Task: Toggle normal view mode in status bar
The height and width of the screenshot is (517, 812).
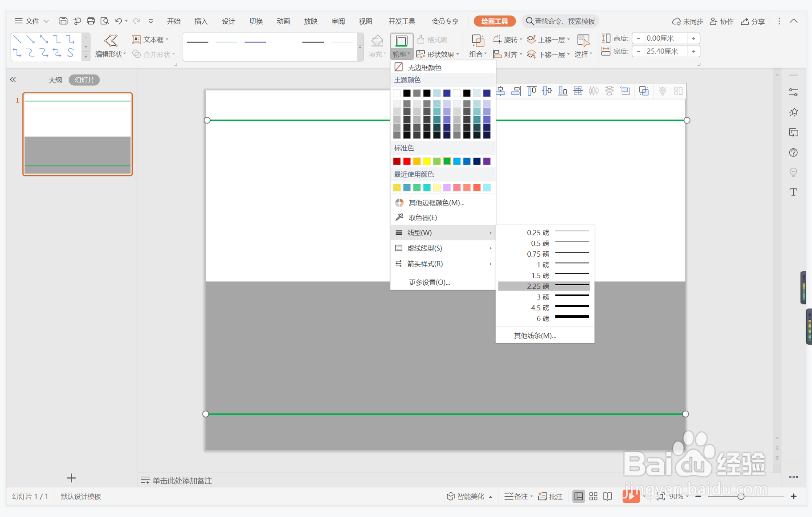Action: point(578,496)
